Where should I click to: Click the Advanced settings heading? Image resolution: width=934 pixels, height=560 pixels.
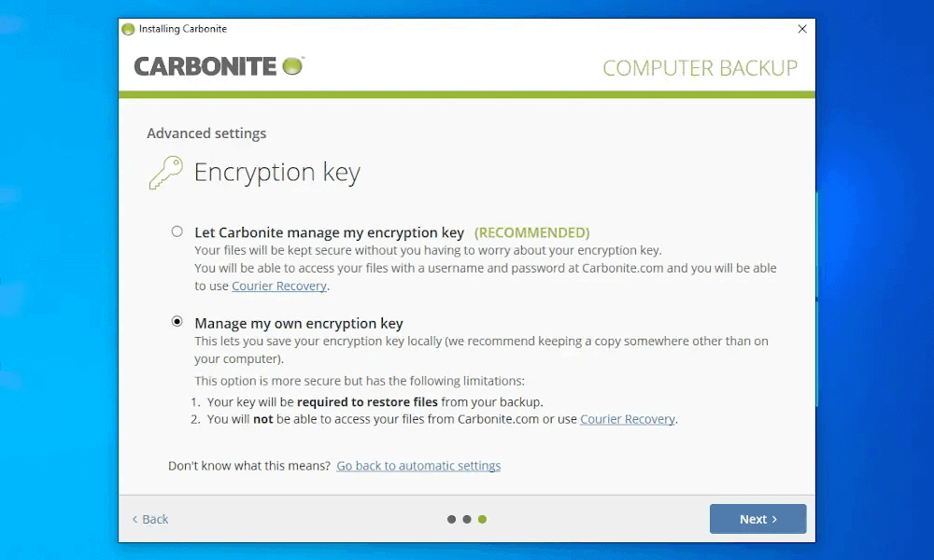[206, 133]
